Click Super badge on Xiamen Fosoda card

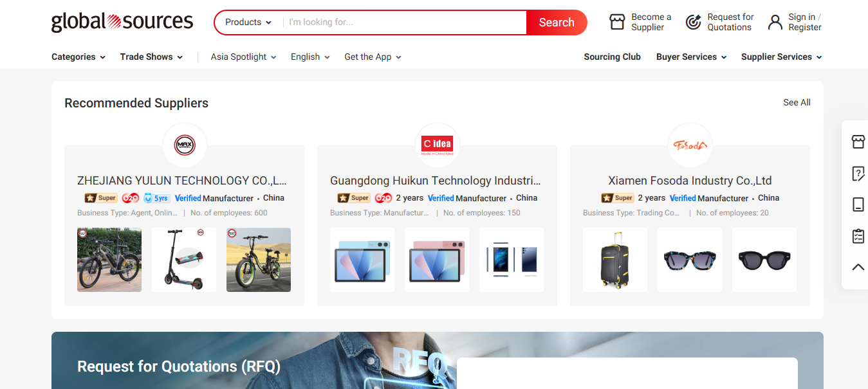618,198
